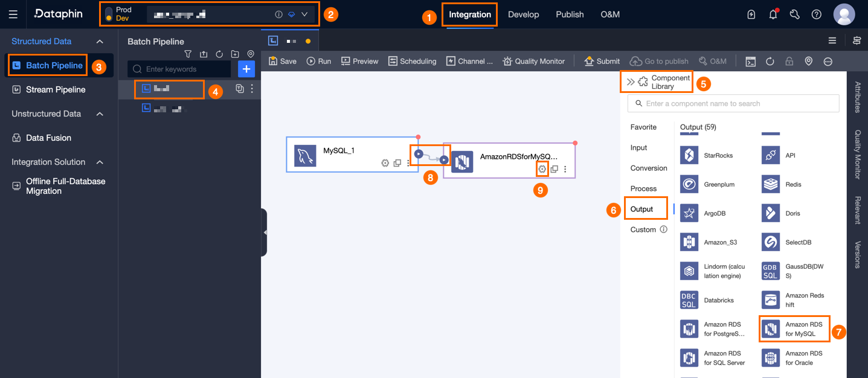Collapse the Structured Data section

click(x=100, y=42)
